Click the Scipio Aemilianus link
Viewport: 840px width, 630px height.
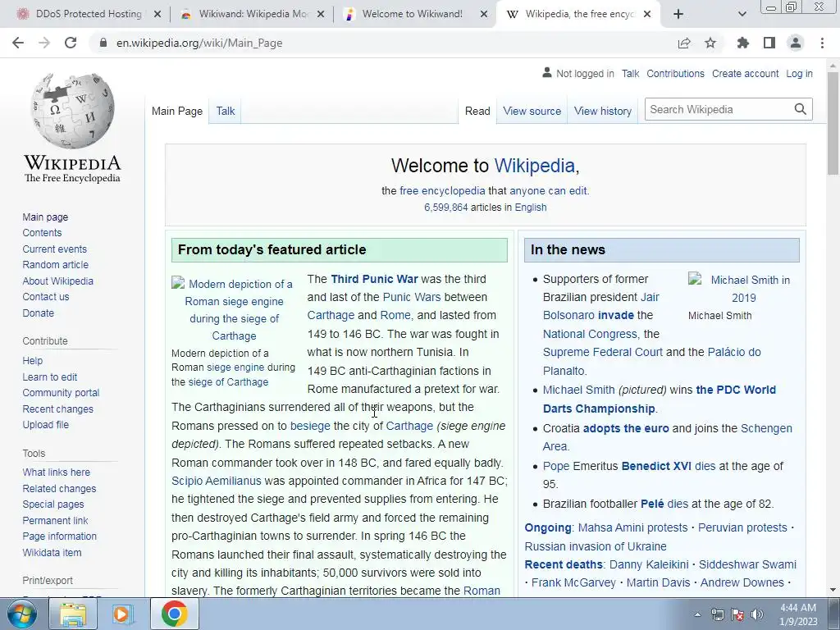pyautogui.click(x=217, y=481)
